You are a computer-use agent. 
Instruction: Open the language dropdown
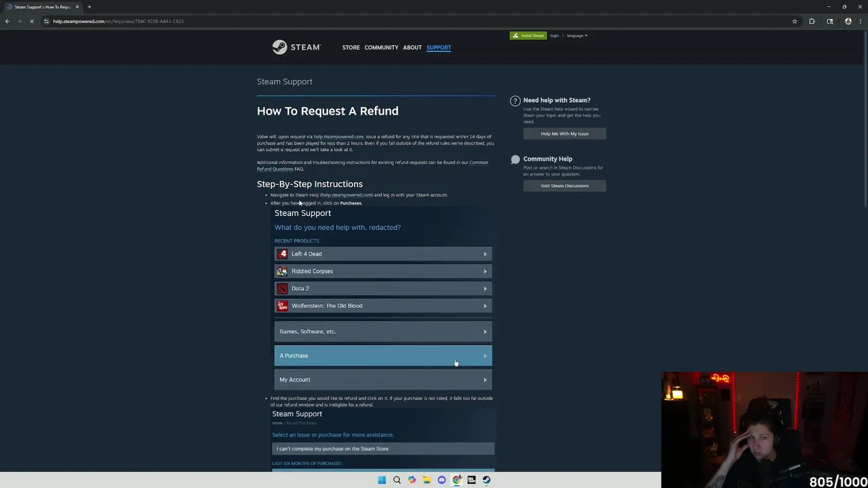(x=577, y=35)
